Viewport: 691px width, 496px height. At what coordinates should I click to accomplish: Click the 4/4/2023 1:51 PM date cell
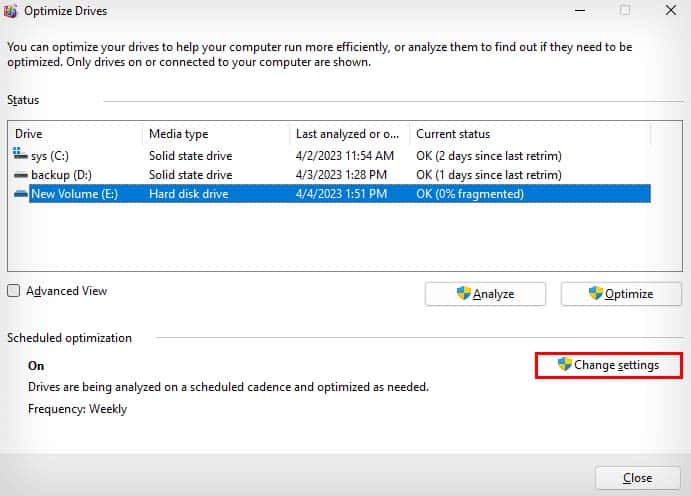pyautogui.click(x=341, y=194)
